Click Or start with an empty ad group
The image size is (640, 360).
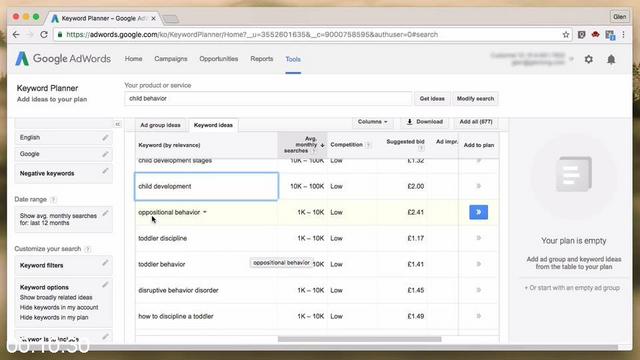coord(572,288)
